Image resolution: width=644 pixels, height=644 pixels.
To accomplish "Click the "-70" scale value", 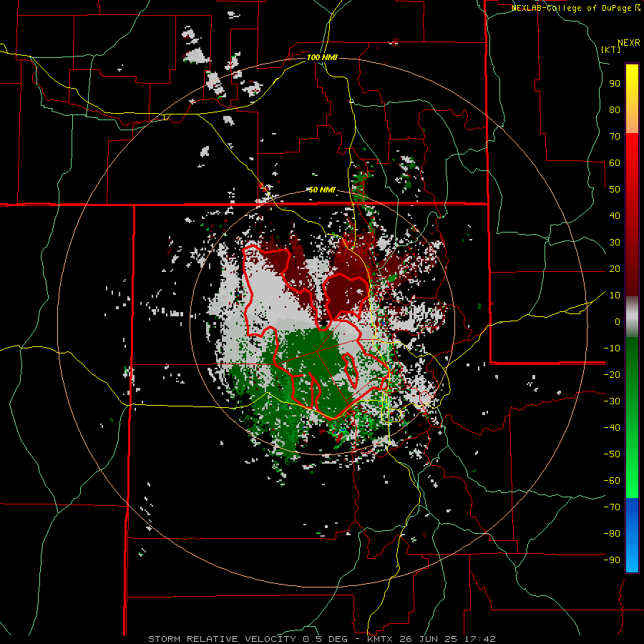I will pos(612,507).
